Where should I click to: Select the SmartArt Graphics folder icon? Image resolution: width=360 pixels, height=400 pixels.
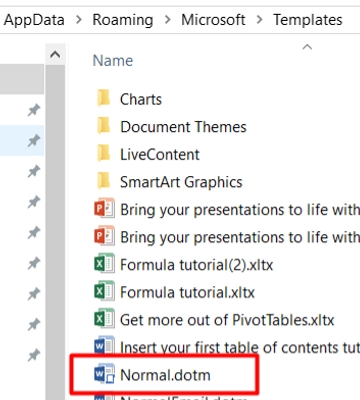pos(104,182)
